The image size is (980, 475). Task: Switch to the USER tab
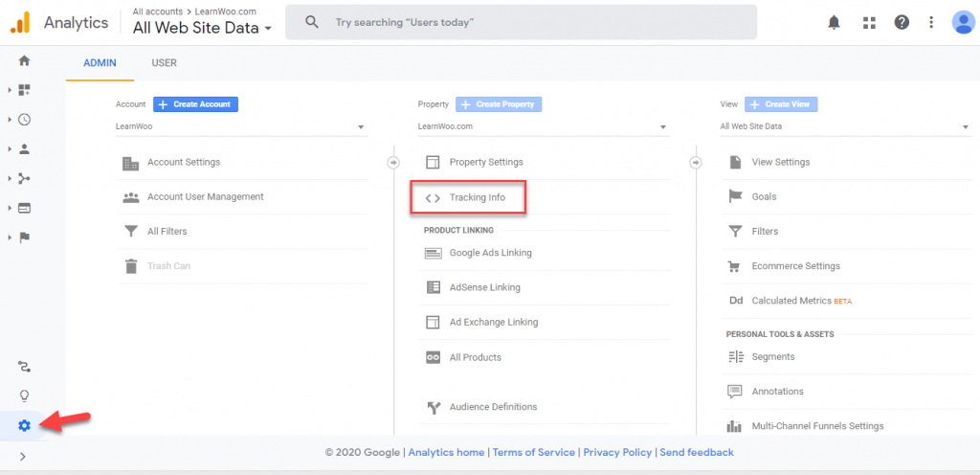pyautogui.click(x=165, y=63)
